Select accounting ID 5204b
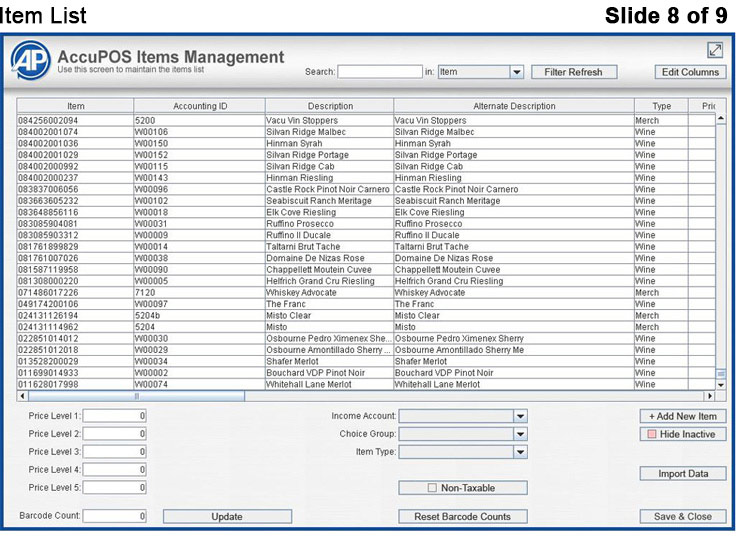736x556 pixels. [x=199, y=316]
